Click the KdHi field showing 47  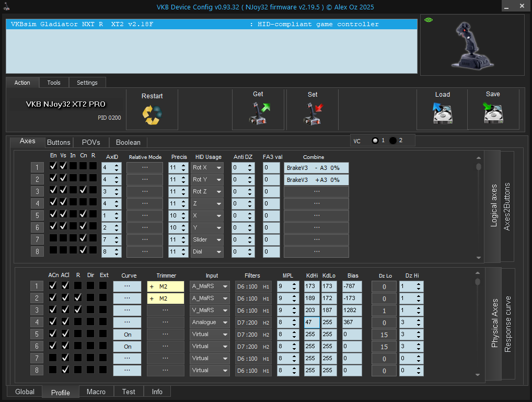point(312,323)
